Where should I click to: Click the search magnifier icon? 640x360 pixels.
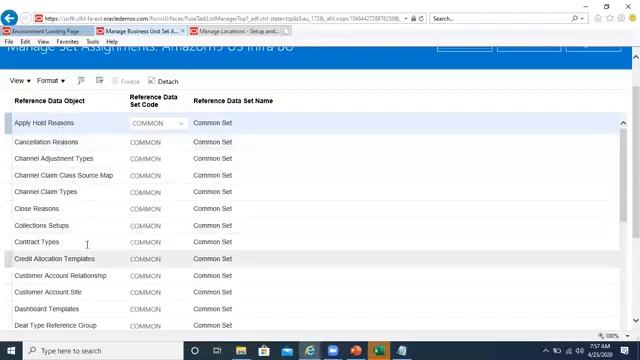[575, 18]
